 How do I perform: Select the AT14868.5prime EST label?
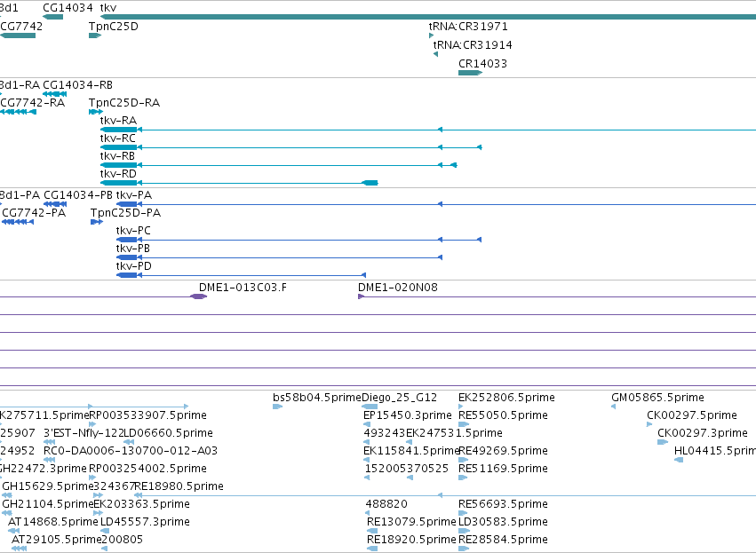point(53,522)
